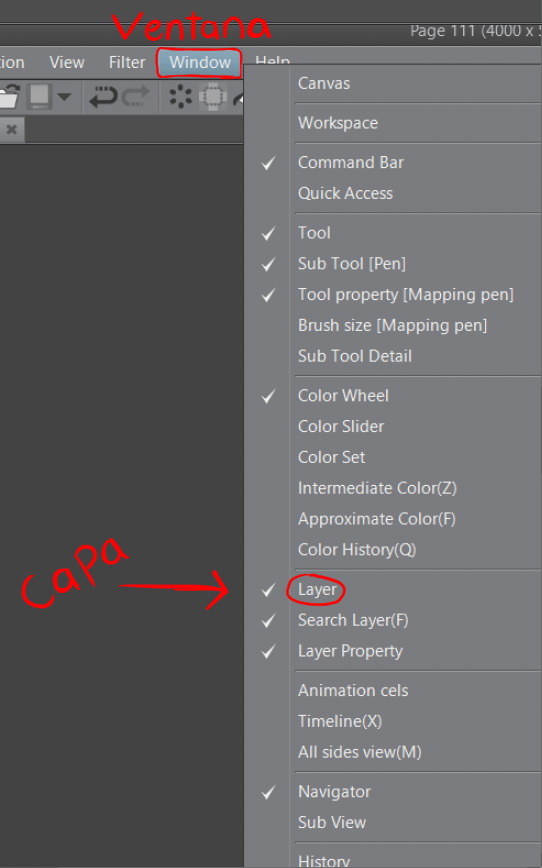
Task: Click the Undo arrow icon
Action: pyautogui.click(x=104, y=96)
